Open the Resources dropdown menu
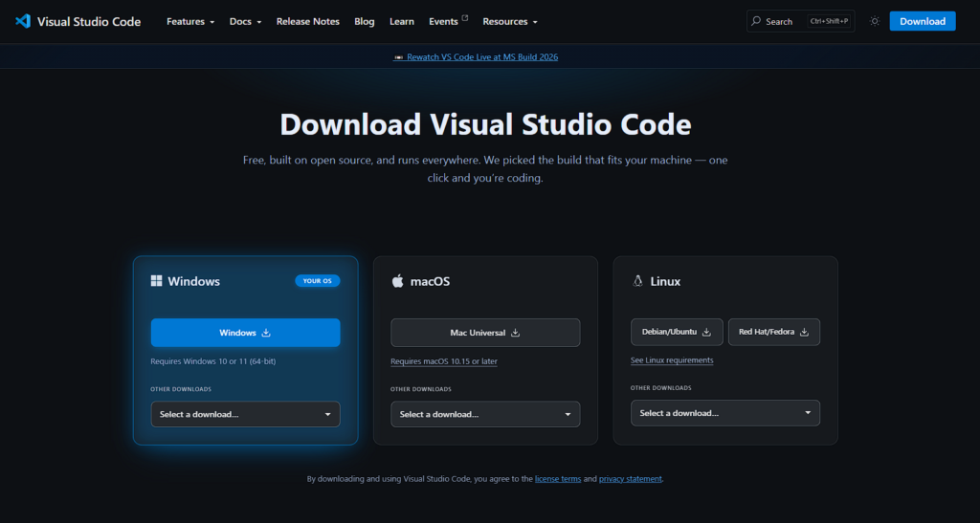The width and height of the screenshot is (980, 523). click(x=509, y=21)
